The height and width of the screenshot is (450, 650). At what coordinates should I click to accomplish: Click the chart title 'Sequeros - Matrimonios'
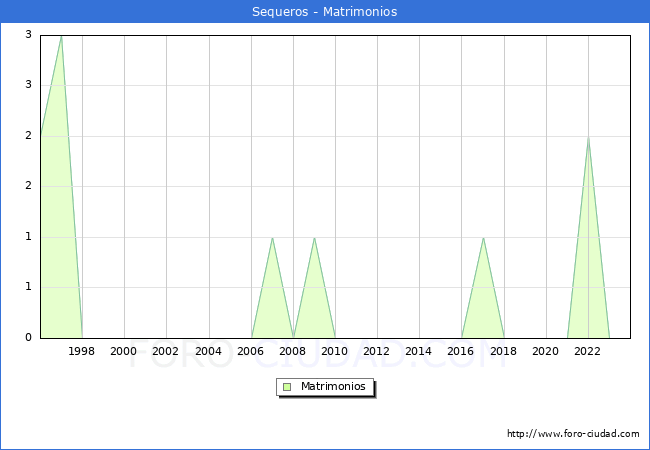325,12
